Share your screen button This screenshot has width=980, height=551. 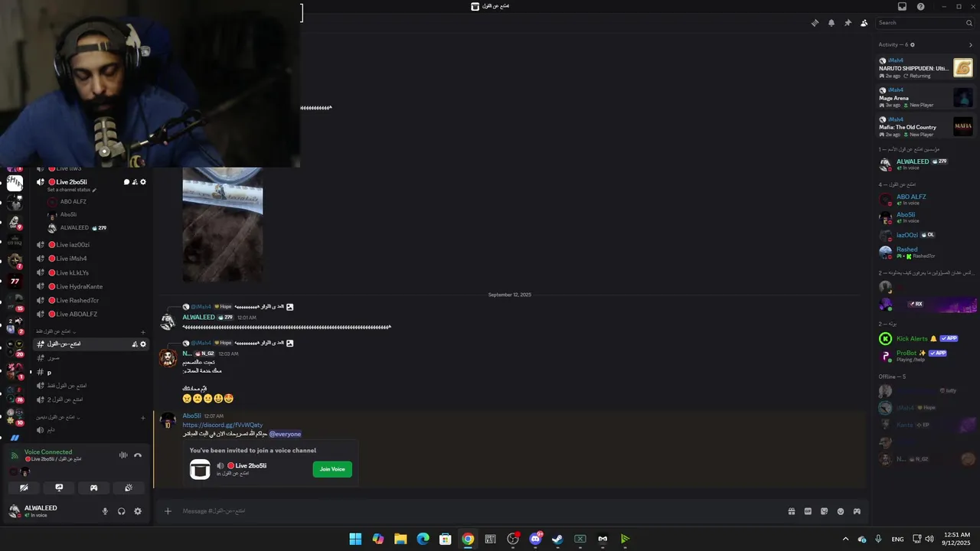point(59,487)
